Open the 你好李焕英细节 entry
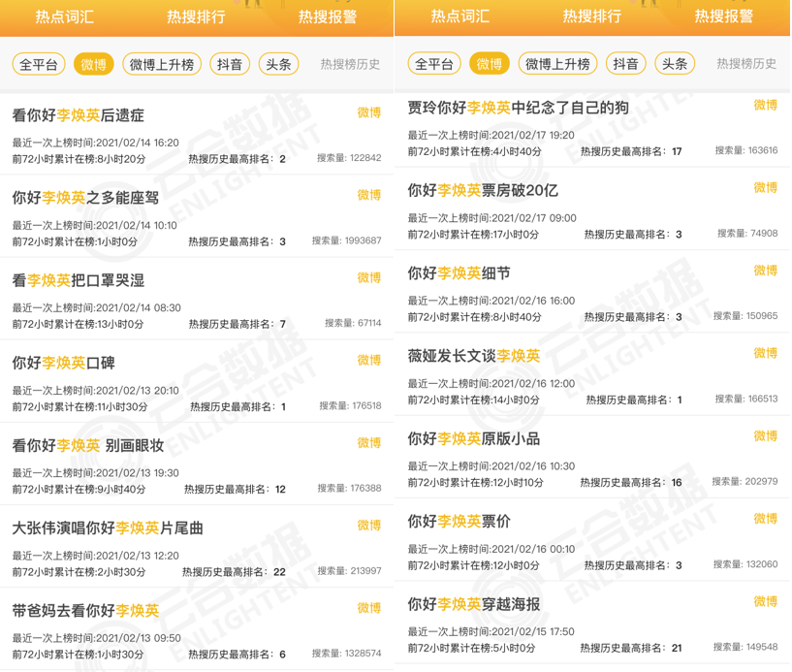The height and width of the screenshot is (672, 792). coord(592,292)
